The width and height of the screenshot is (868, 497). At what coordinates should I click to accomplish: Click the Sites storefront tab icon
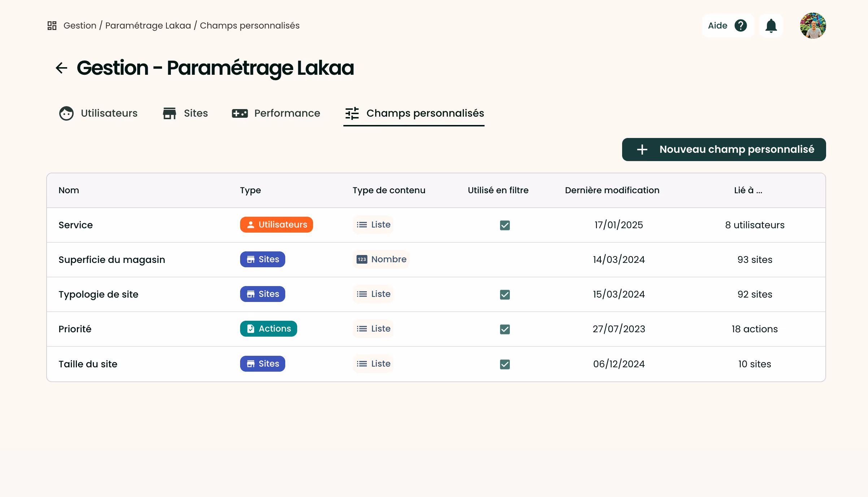[169, 113]
